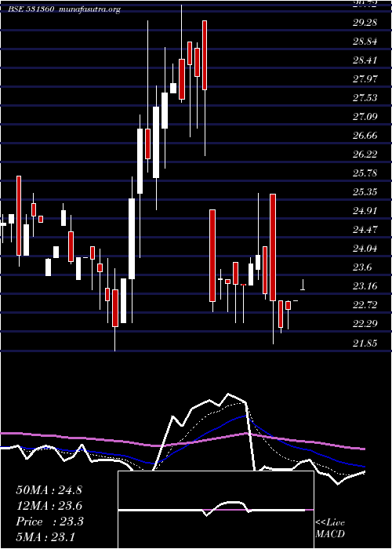Click the 27.53 price axis label
The height and width of the screenshot is (549, 392).
point(365,98)
